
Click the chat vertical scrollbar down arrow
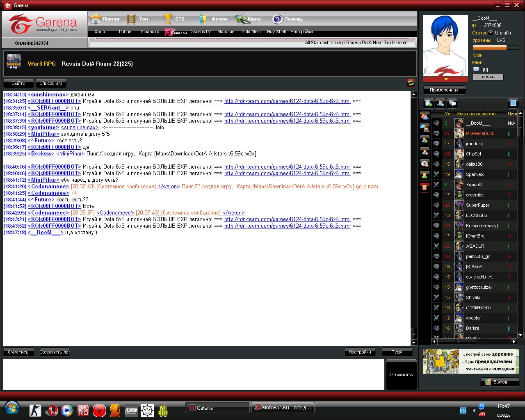[413, 342]
